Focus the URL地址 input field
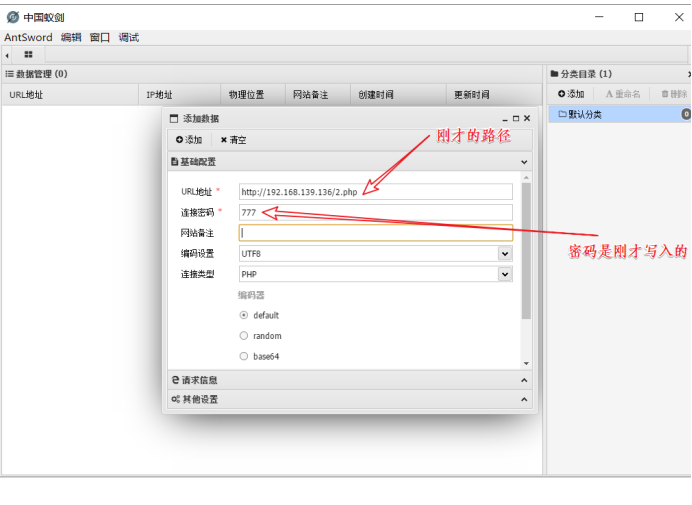Screen dimensions: 692x505 pyautogui.click(x=376, y=192)
